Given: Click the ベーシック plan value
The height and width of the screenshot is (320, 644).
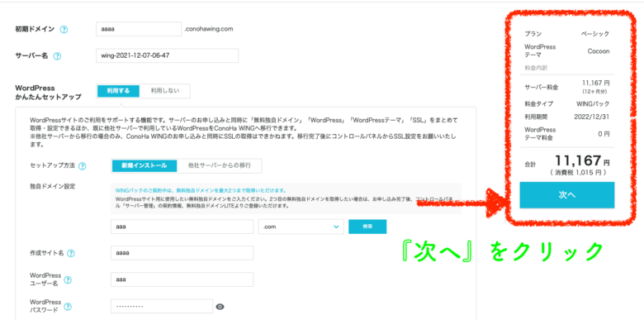Looking at the screenshot, I should (594, 34).
